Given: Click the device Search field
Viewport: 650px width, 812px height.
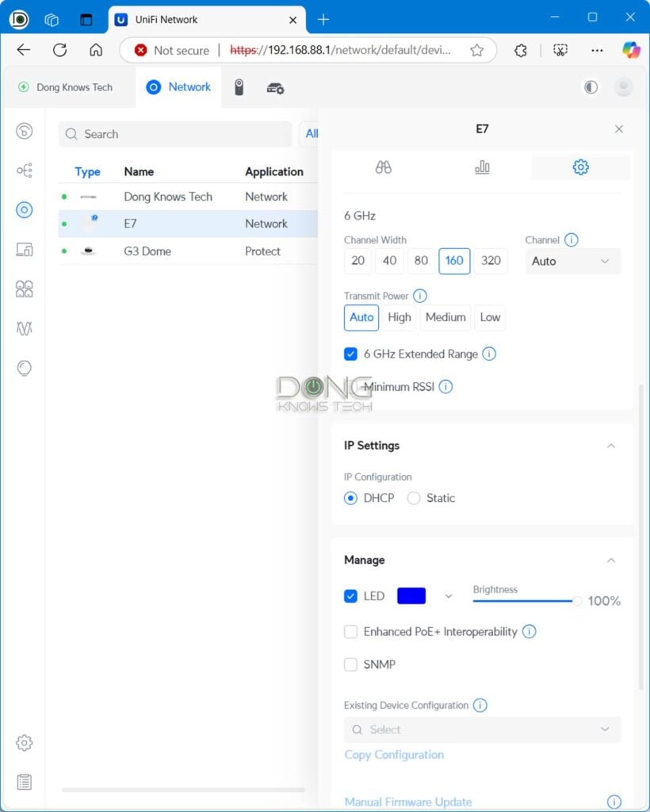Looking at the screenshot, I should 175,134.
